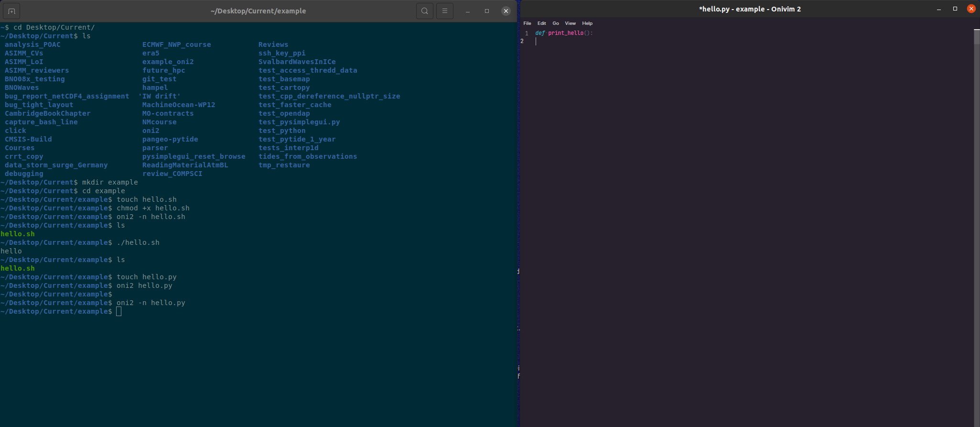Click bug_report_netCDF4_assignment entry
The width and height of the screenshot is (980, 427).
67,96
